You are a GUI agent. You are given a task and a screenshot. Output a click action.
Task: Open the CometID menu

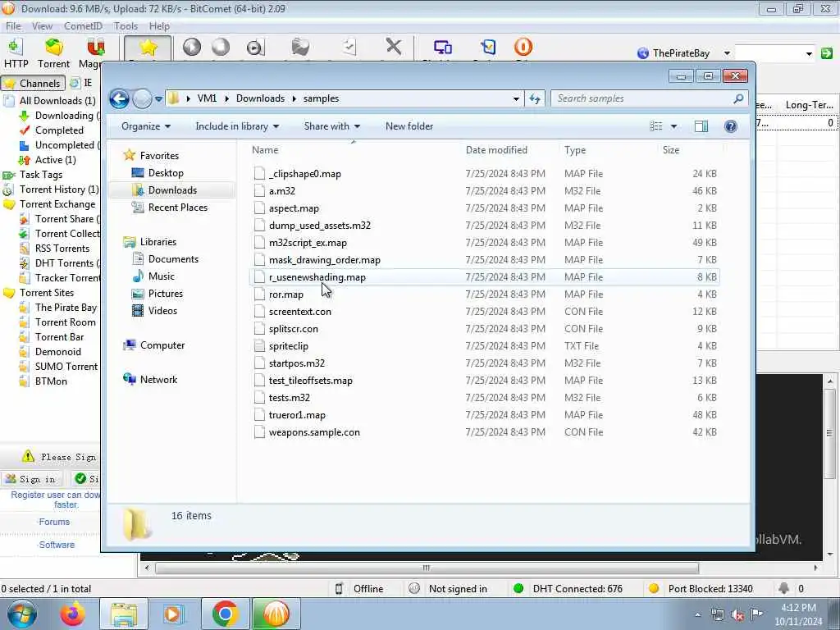[x=83, y=25]
